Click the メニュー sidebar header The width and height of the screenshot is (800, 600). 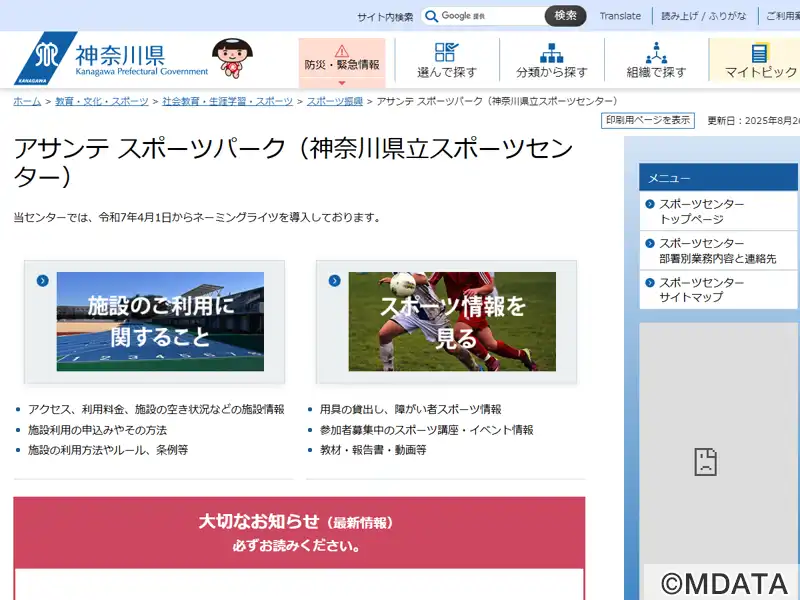(x=718, y=178)
